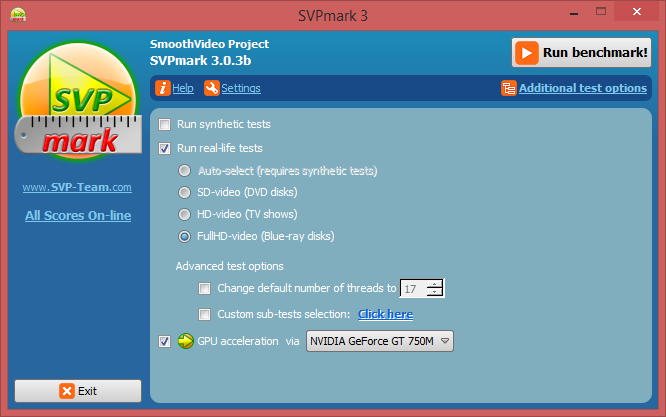
Task: Click the green GPU acceleration arrow icon
Action: [x=186, y=341]
